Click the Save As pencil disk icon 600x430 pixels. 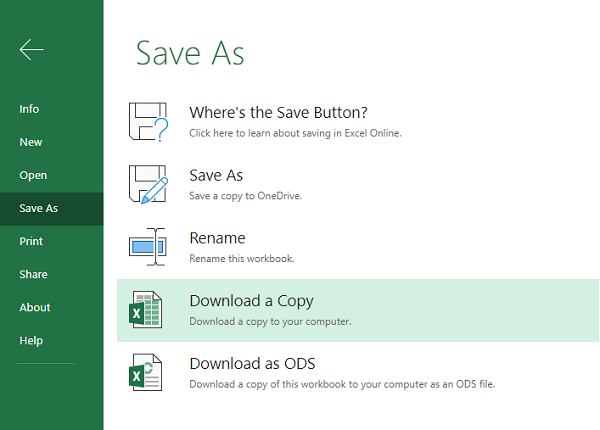pyautogui.click(x=150, y=184)
